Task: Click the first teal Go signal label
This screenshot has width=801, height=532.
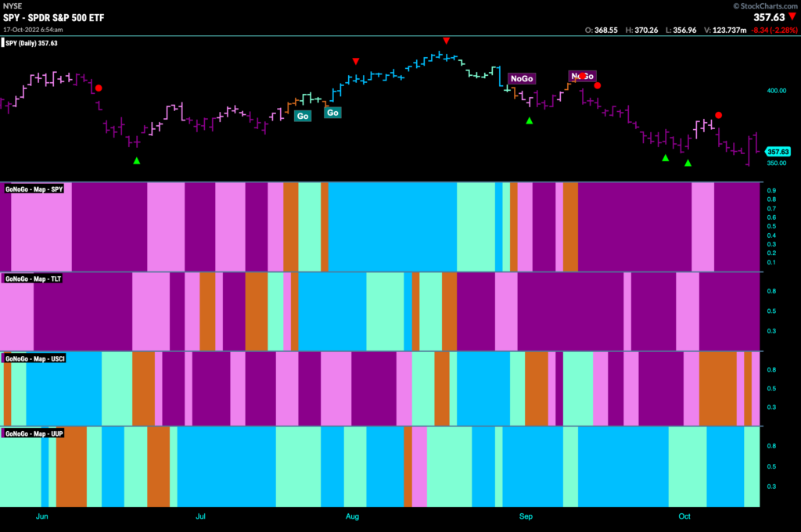Action: tap(303, 116)
